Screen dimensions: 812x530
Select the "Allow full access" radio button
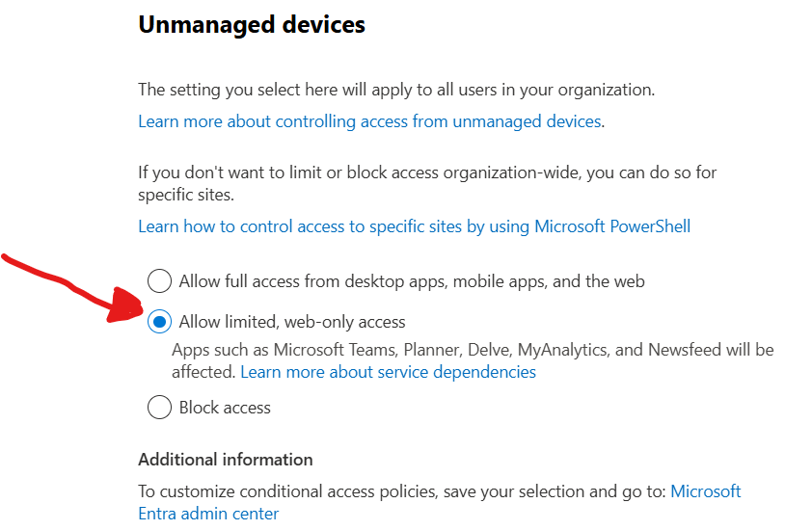pos(159,281)
